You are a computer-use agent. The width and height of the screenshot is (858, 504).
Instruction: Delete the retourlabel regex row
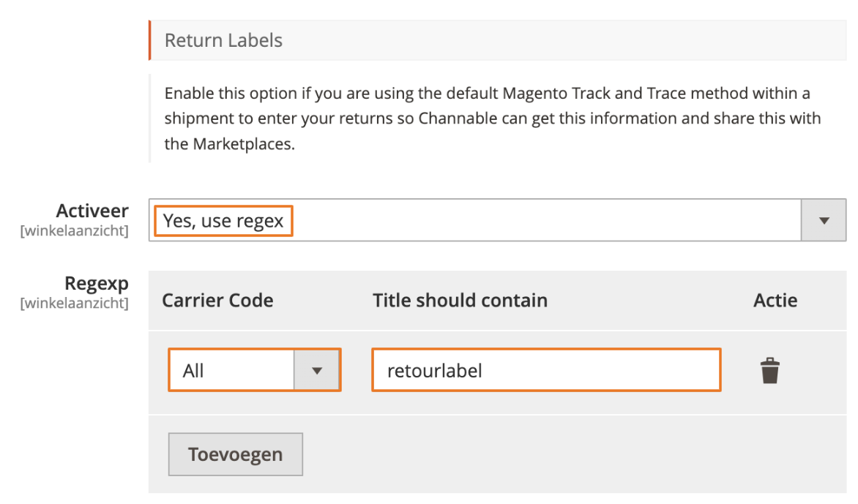[769, 371]
